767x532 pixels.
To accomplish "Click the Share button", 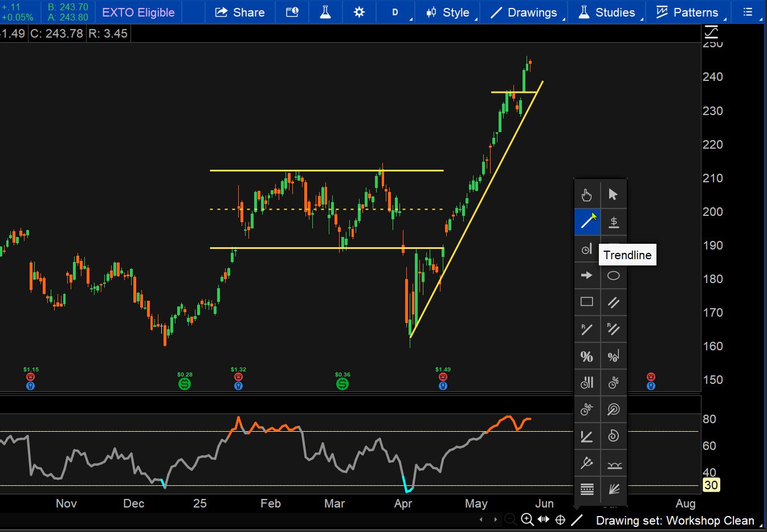I will click(240, 12).
